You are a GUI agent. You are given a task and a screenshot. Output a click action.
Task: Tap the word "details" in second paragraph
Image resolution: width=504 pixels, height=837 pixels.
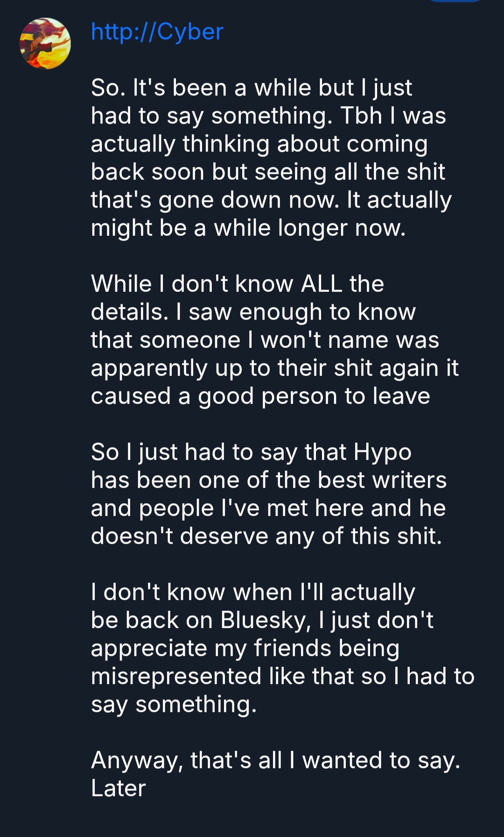129,312
